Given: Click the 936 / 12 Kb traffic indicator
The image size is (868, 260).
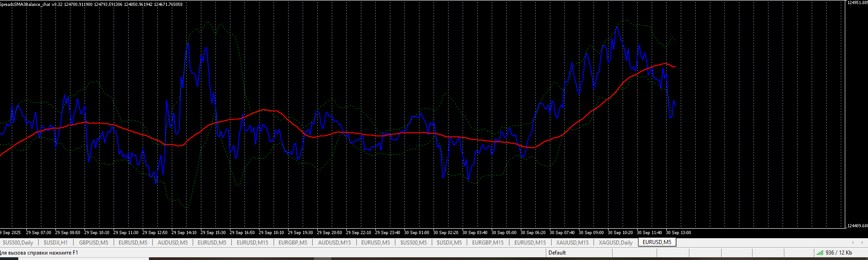Looking at the screenshot, I should point(838,253).
